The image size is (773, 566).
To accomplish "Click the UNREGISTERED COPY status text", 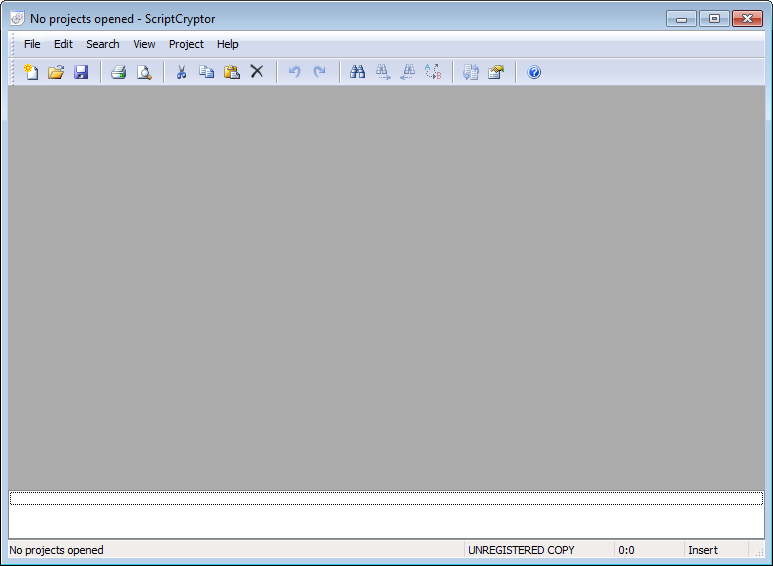I will click(521, 550).
